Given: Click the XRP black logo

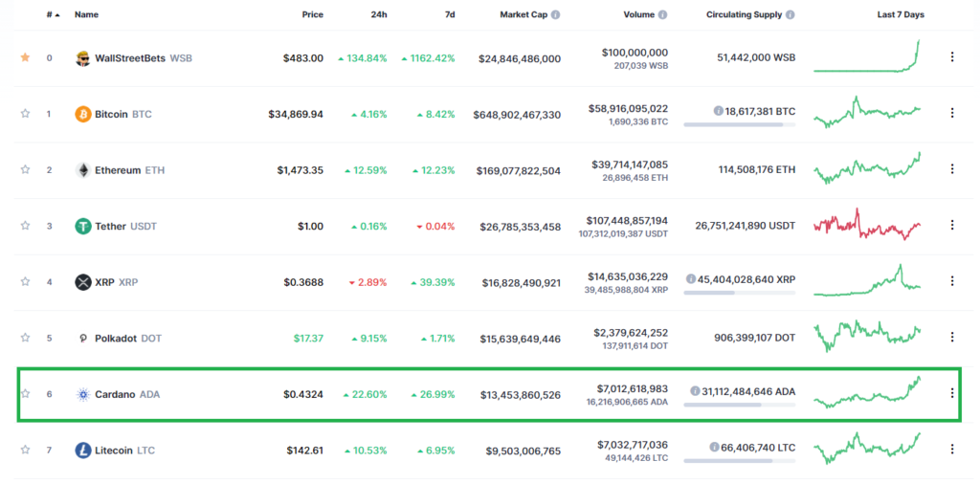Looking at the screenshot, I should tap(82, 282).
